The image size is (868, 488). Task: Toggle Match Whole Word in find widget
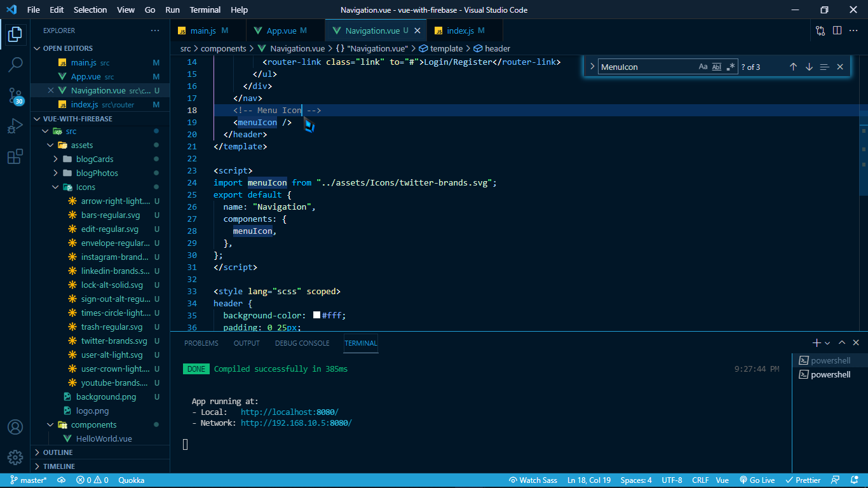click(717, 67)
